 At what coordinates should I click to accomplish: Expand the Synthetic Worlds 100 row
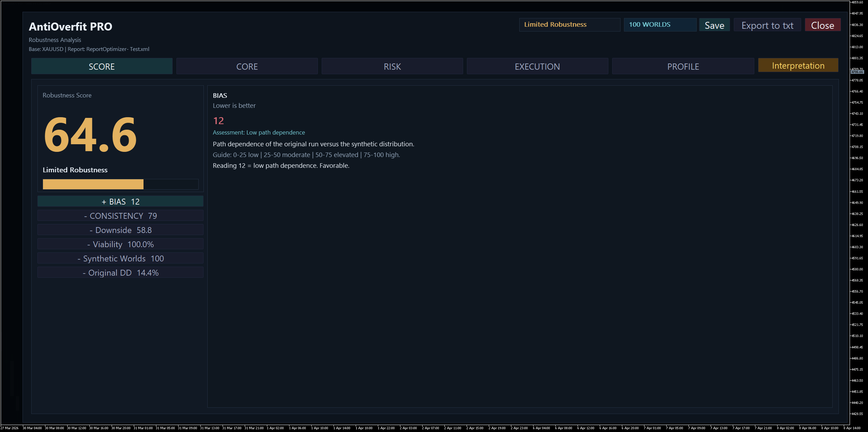(x=120, y=258)
